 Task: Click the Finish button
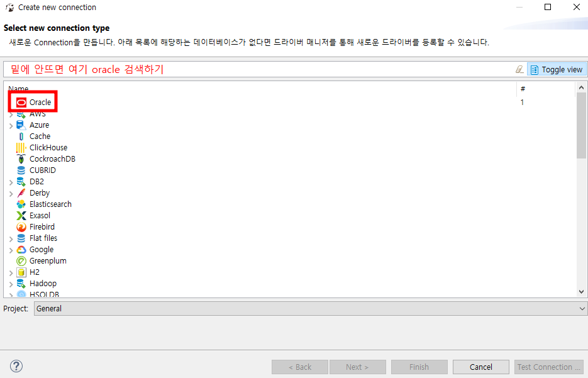[419, 367]
